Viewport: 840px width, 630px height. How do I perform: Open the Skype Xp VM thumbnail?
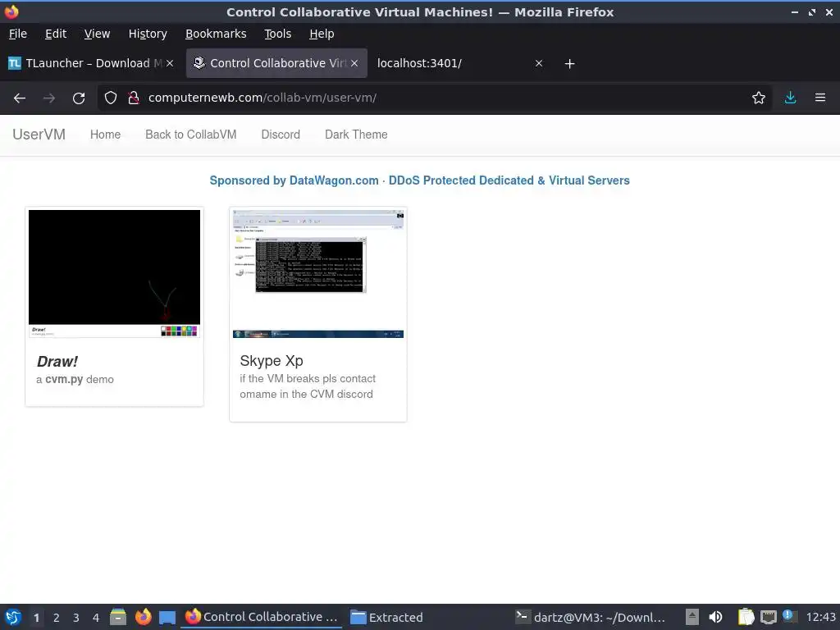[318, 273]
